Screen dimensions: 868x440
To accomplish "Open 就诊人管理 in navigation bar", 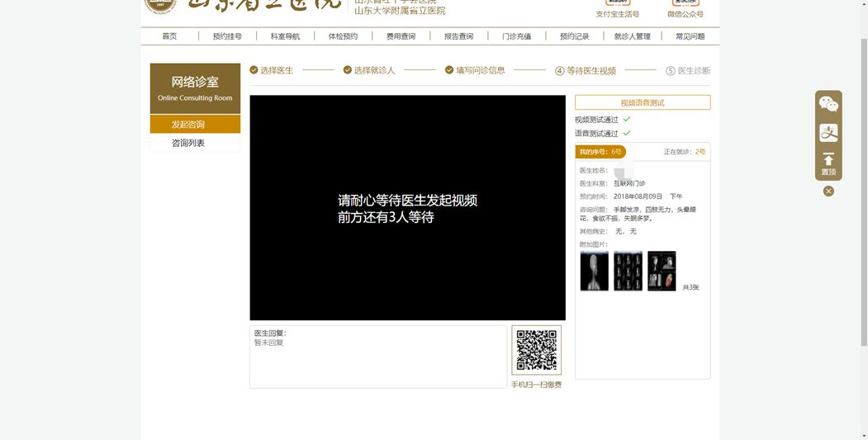I will 632,36.
